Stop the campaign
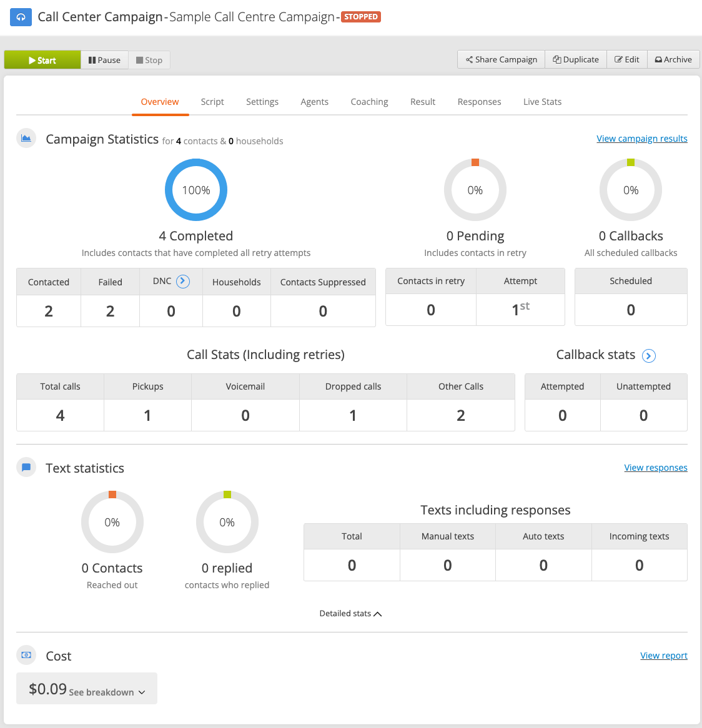Screen dimensions: 702x728 [149, 60]
